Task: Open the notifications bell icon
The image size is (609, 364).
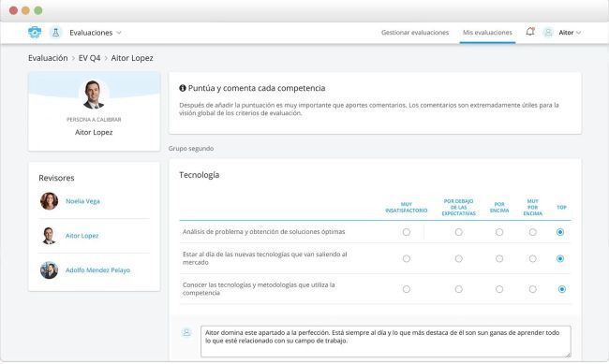Action: pyautogui.click(x=530, y=32)
